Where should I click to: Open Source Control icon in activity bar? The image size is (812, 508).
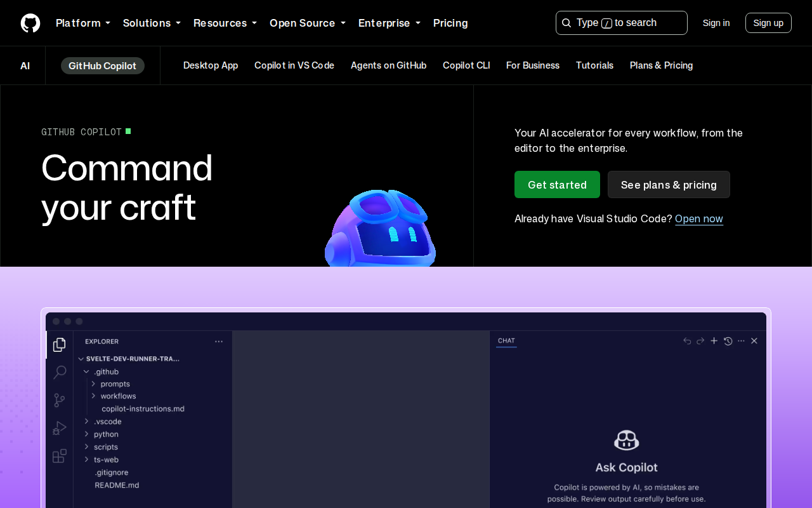[x=60, y=400]
